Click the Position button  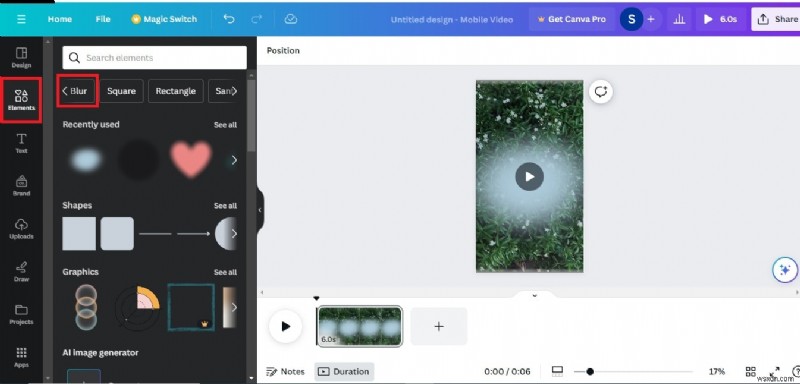283,50
